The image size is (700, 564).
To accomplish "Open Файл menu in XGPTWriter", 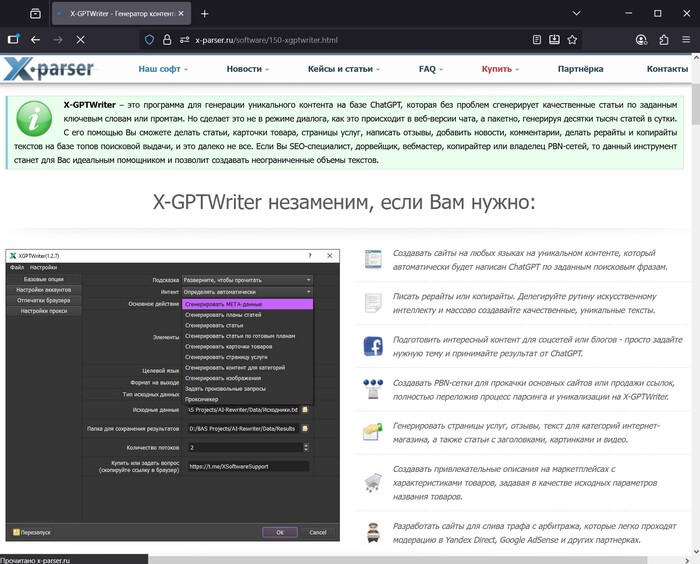I will tap(17, 267).
